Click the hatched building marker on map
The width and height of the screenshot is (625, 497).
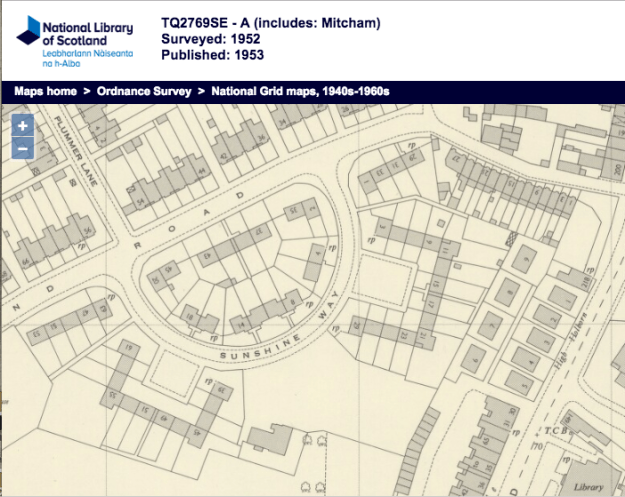[514, 239]
